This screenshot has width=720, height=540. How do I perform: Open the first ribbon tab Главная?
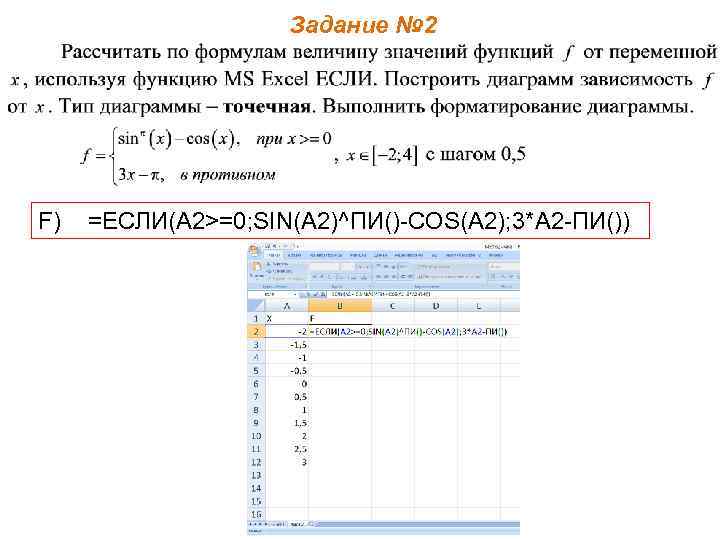click(274, 255)
